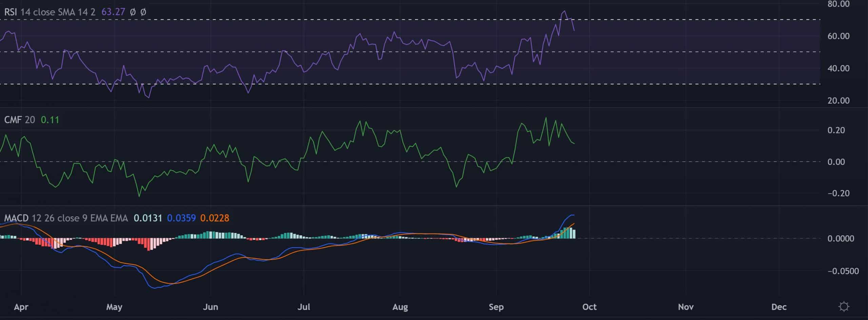Open chart settings gear icon
868x320 pixels.
[844, 307]
